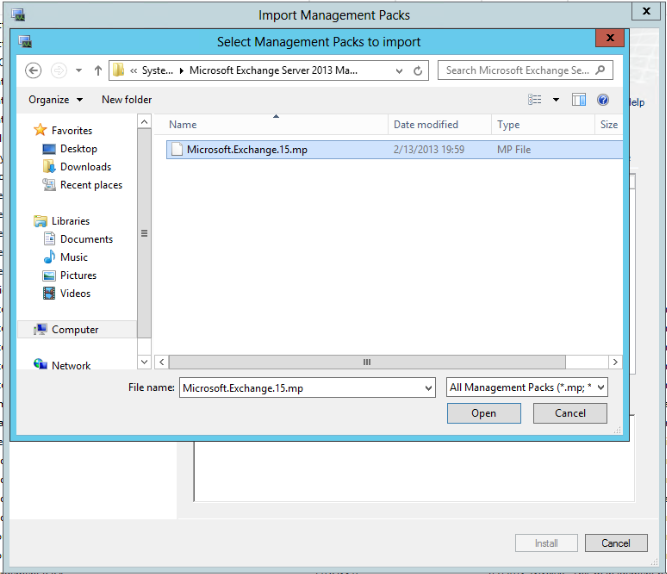Expand File name history dropdown
Viewport: 667px width, 574px height.
click(x=428, y=388)
